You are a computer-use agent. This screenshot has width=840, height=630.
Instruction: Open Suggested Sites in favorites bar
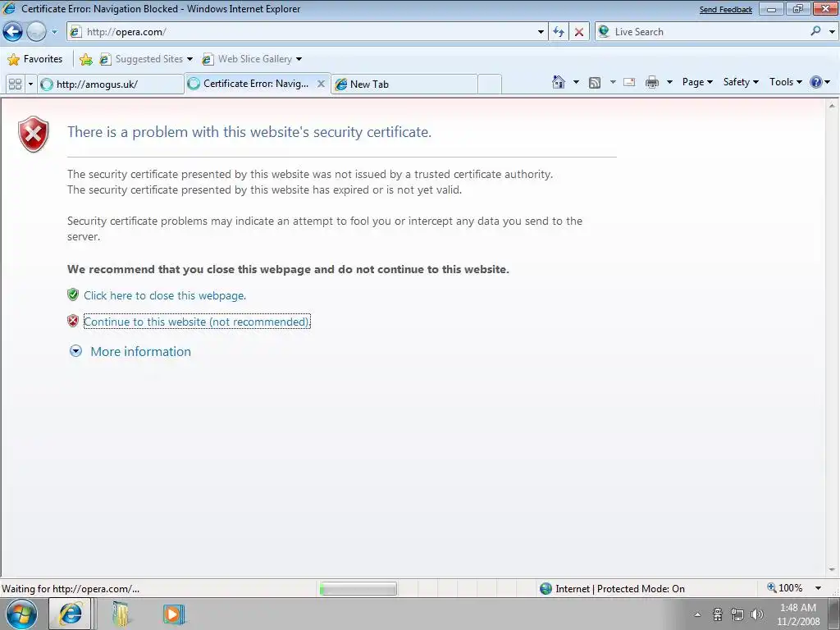pyautogui.click(x=146, y=59)
